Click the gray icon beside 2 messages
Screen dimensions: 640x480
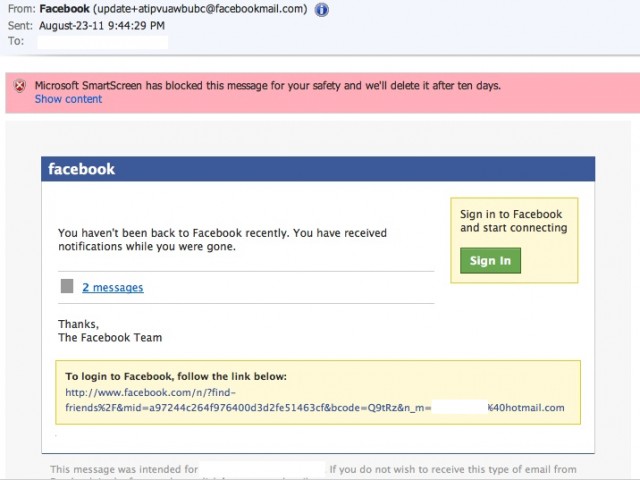tap(67, 287)
